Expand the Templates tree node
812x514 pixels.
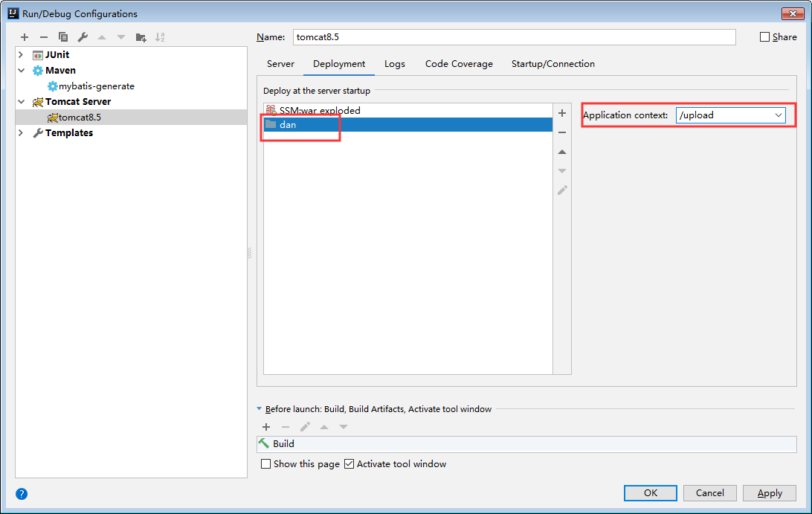coord(21,132)
